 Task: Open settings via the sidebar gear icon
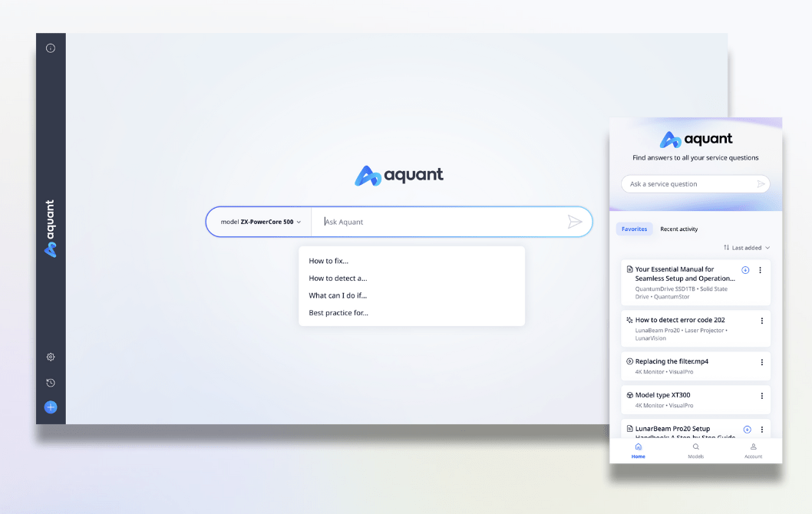(50, 357)
